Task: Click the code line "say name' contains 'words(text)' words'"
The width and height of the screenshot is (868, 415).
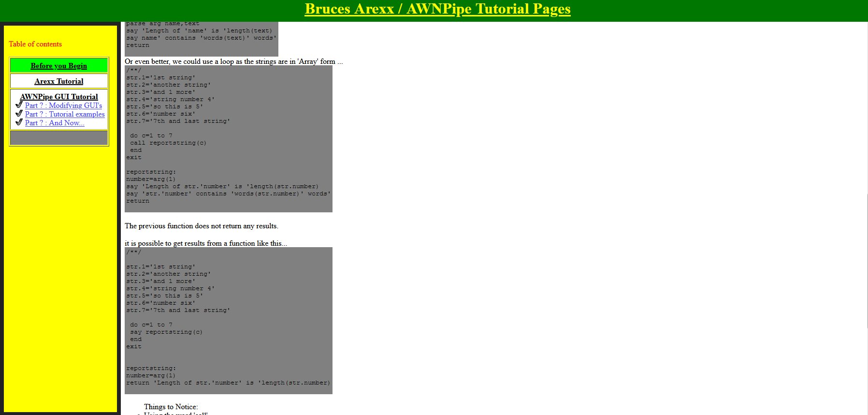Action: click(202, 38)
